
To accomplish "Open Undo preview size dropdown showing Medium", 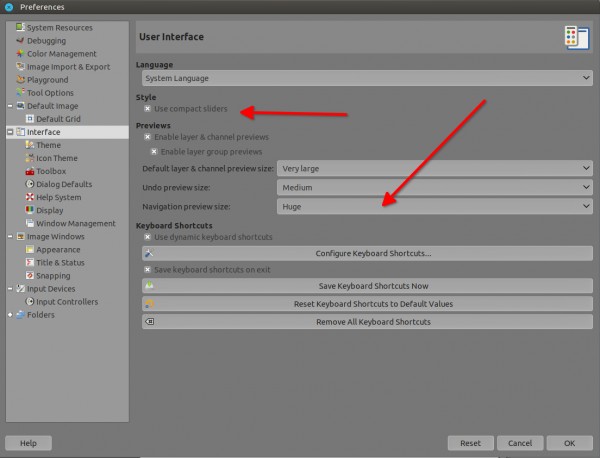I will [435, 187].
